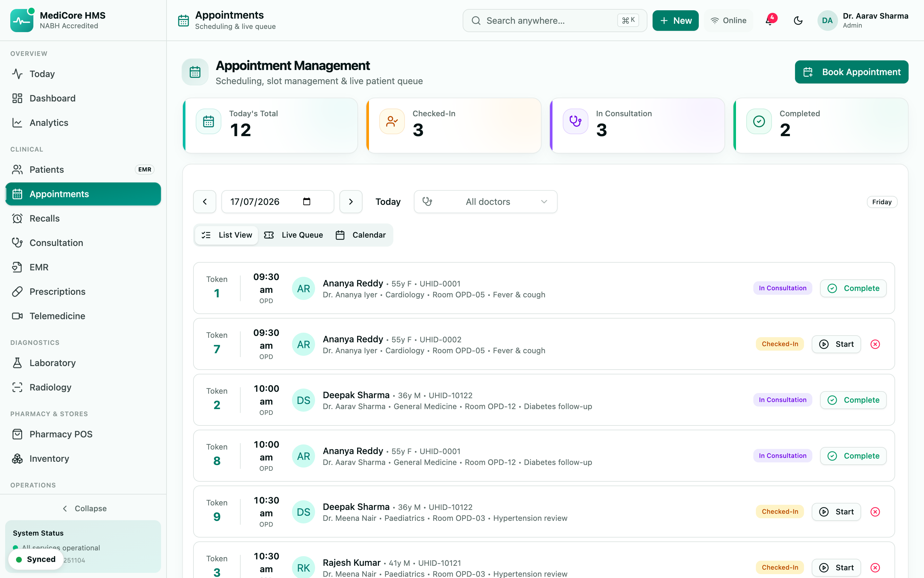This screenshot has height=578, width=924.
Task: Switch to Calendar tab
Action: coord(361,235)
